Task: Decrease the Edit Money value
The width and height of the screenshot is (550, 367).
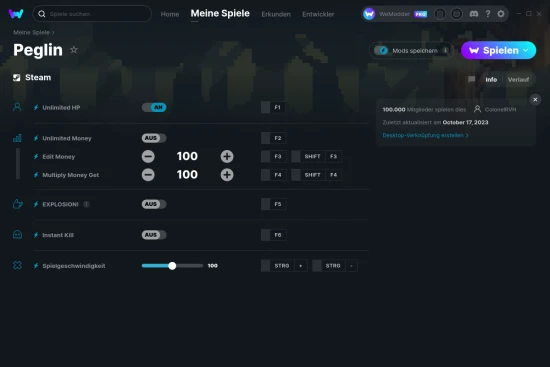Action: coord(148,156)
